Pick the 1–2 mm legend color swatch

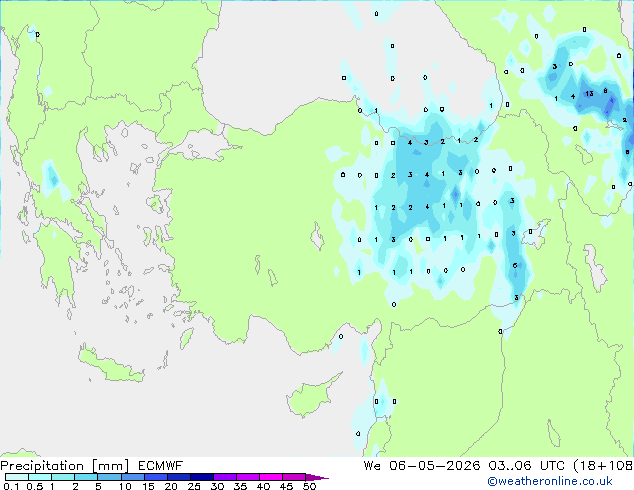coord(63,477)
